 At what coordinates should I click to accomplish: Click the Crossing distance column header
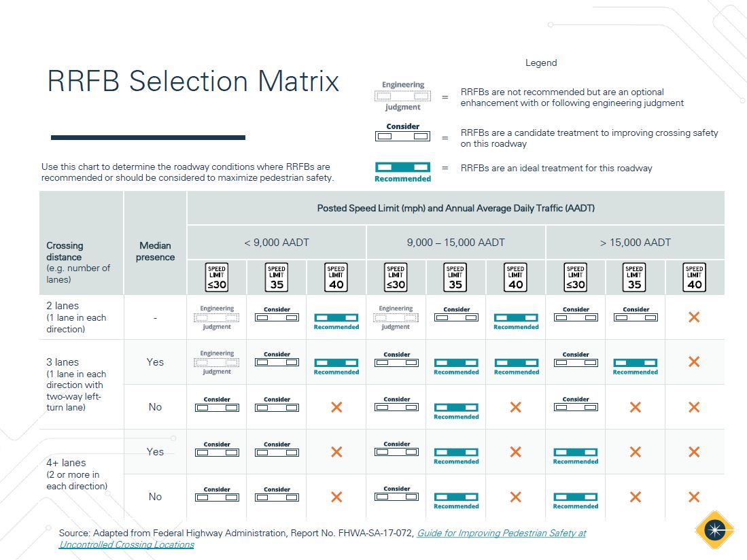click(x=65, y=251)
